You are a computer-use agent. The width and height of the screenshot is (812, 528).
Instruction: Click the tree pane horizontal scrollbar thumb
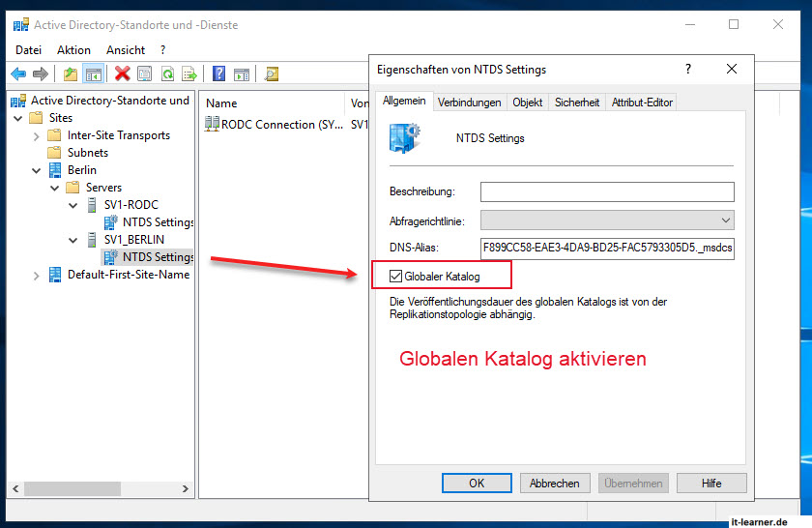72,488
